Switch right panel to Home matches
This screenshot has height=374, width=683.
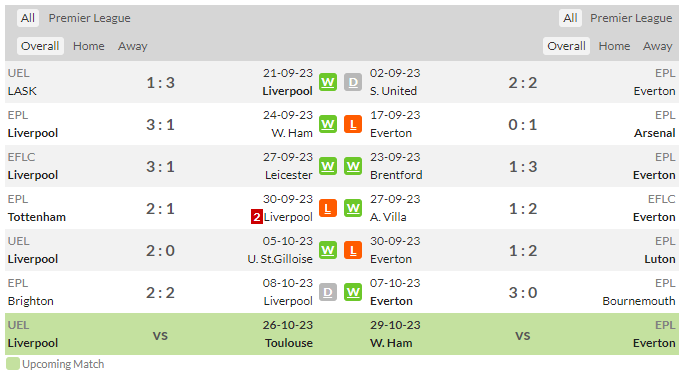click(x=614, y=46)
